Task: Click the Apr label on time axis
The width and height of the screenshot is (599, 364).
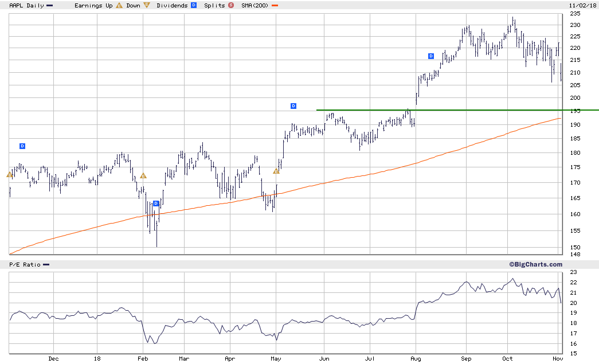Action: pyautogui.click(x=230, y=359)
